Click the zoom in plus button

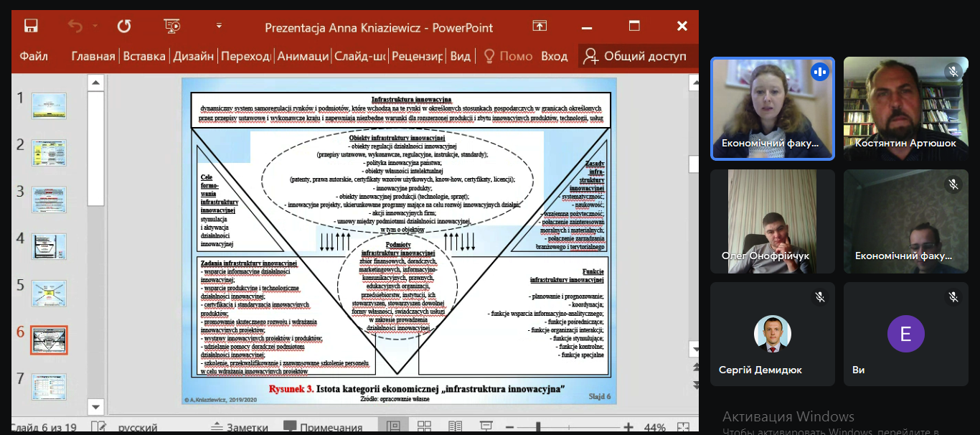628,428
